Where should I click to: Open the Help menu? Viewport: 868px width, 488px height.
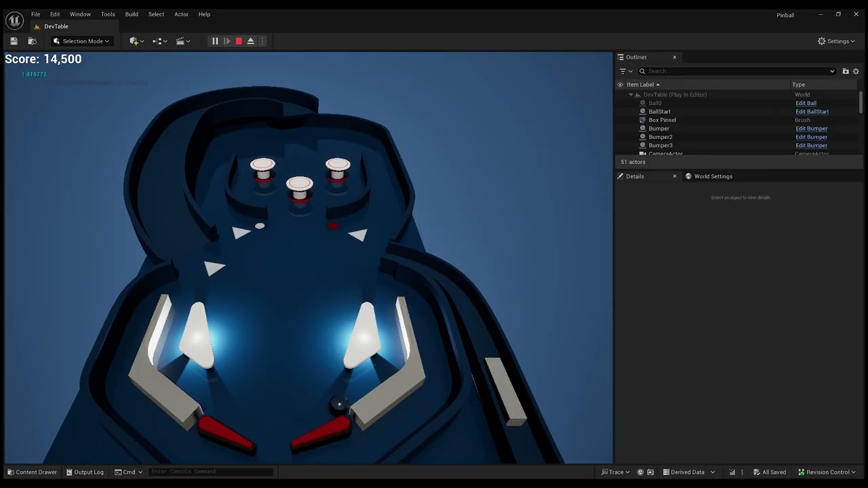(204, 14)
